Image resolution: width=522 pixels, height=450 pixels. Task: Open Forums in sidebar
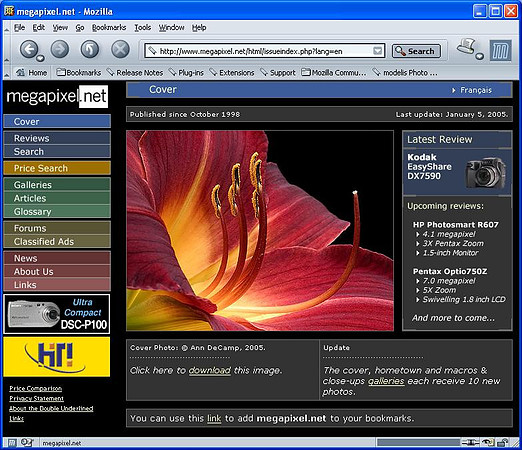click(x=57, y=228)
